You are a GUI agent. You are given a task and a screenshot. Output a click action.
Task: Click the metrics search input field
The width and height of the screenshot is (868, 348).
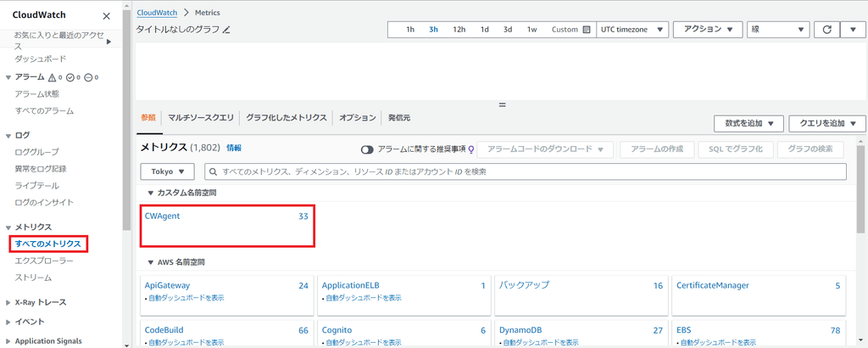(x=526, y=171)
